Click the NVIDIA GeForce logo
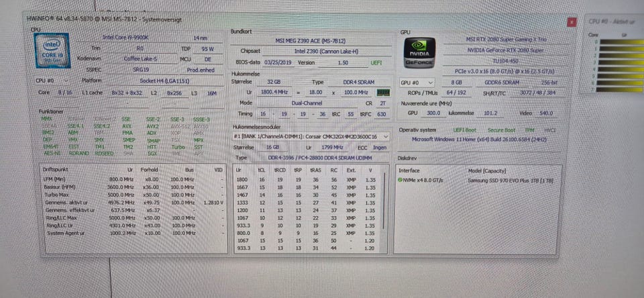The height and width of the screenshot is (298, 644). [420, 53]
